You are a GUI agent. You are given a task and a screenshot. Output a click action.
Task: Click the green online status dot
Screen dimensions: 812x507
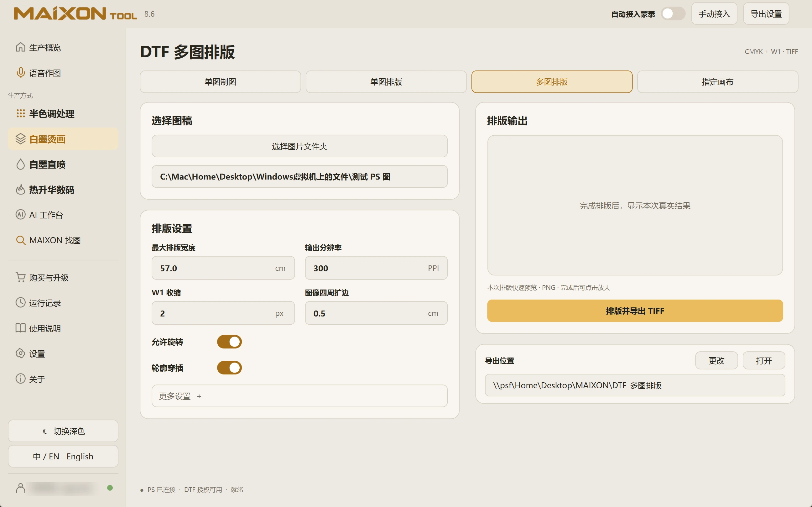[110, 488]
